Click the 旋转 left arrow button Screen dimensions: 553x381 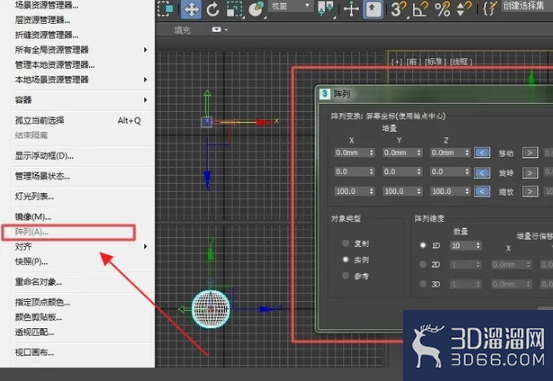click(x=482, y=173)
